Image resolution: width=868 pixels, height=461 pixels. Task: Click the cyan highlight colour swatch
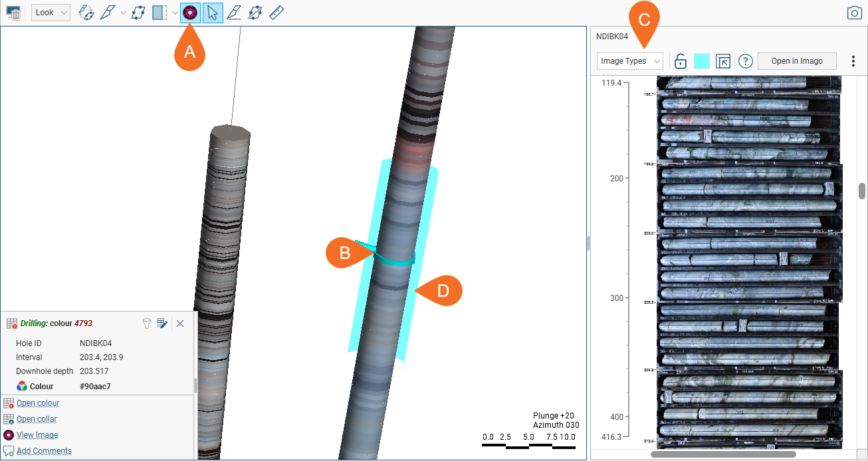(x=702, y=61)
